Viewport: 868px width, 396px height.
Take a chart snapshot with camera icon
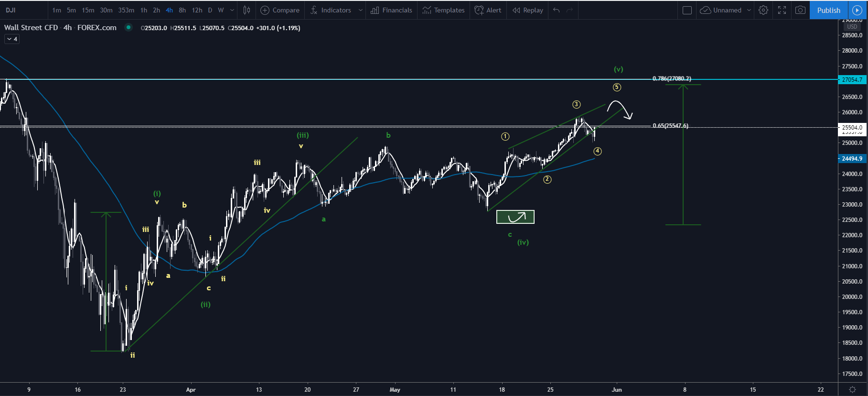[x=800, y=10]
